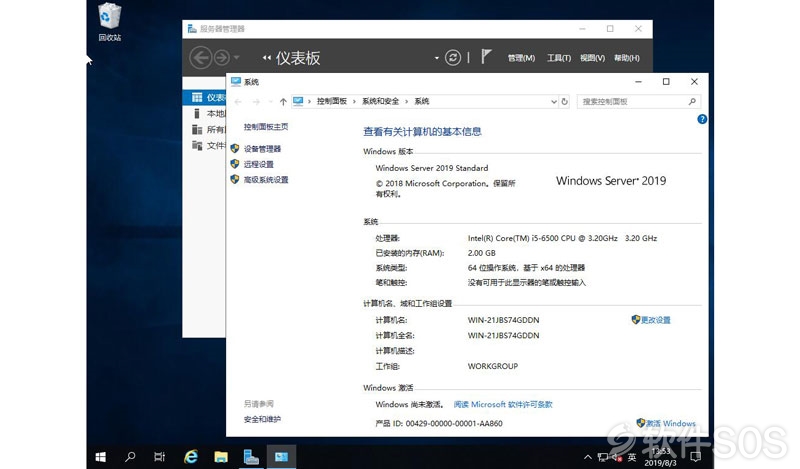Select the computer name WIN-21JBS74GDDN text
The image size is (800, 469).
(x=504, y=320)
